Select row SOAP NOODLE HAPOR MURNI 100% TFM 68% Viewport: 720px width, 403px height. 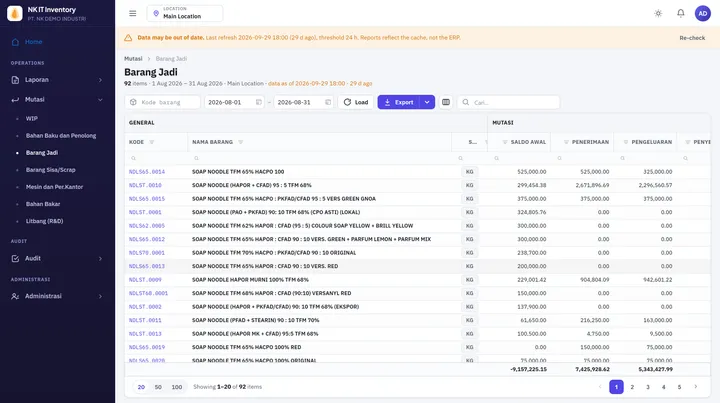tap(417, 280)
